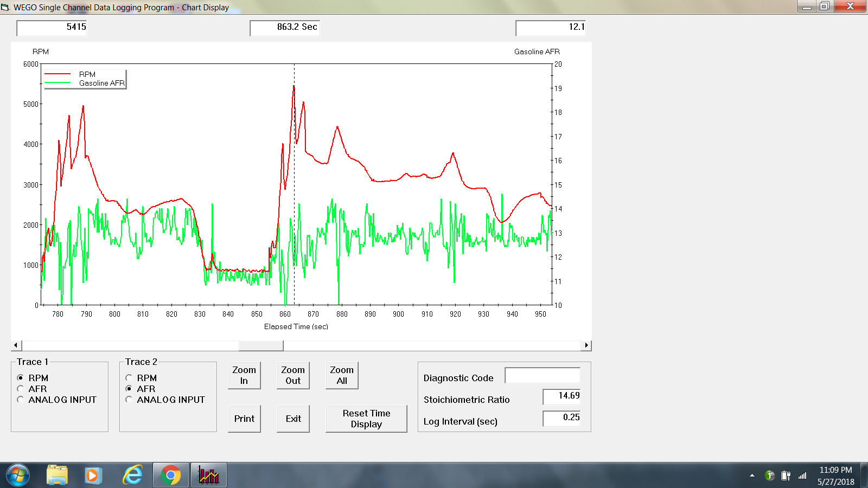This screenshot has width=868, height=488.
Task: Restore down the WEGO window
Action: coord(824,6)
